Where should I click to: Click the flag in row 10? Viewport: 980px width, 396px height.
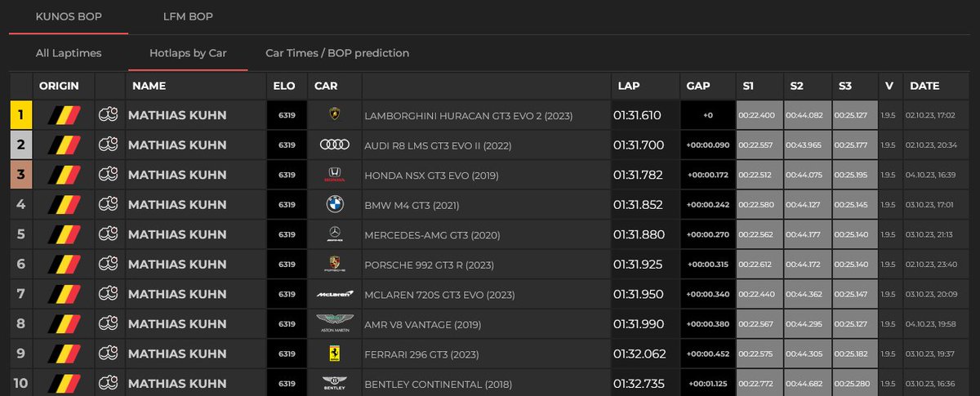(x=64, y=383)
